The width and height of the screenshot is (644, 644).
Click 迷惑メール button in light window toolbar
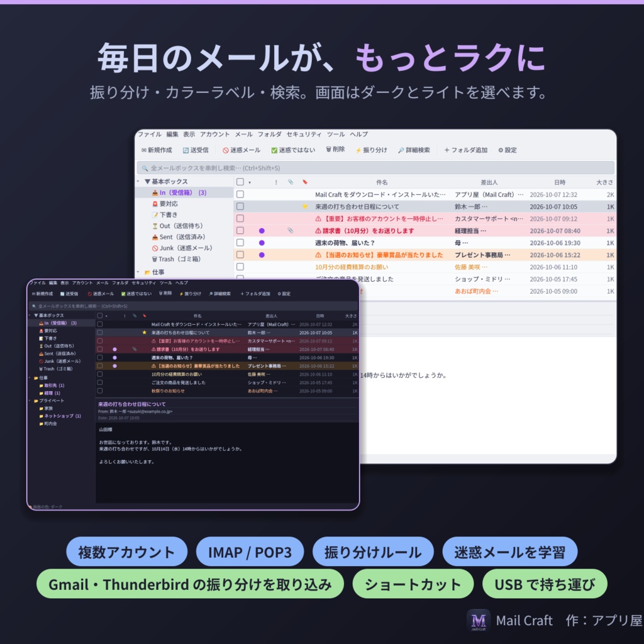tap(241, 150)
